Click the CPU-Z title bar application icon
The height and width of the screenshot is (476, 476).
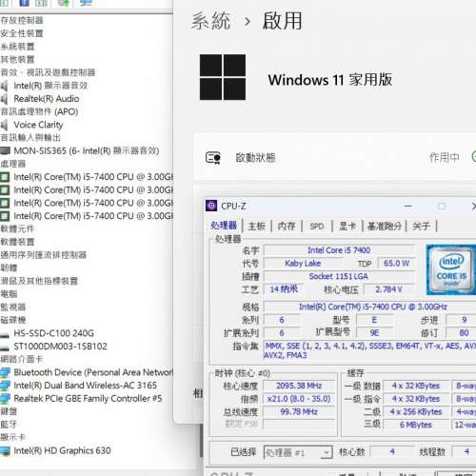(211, 206)
